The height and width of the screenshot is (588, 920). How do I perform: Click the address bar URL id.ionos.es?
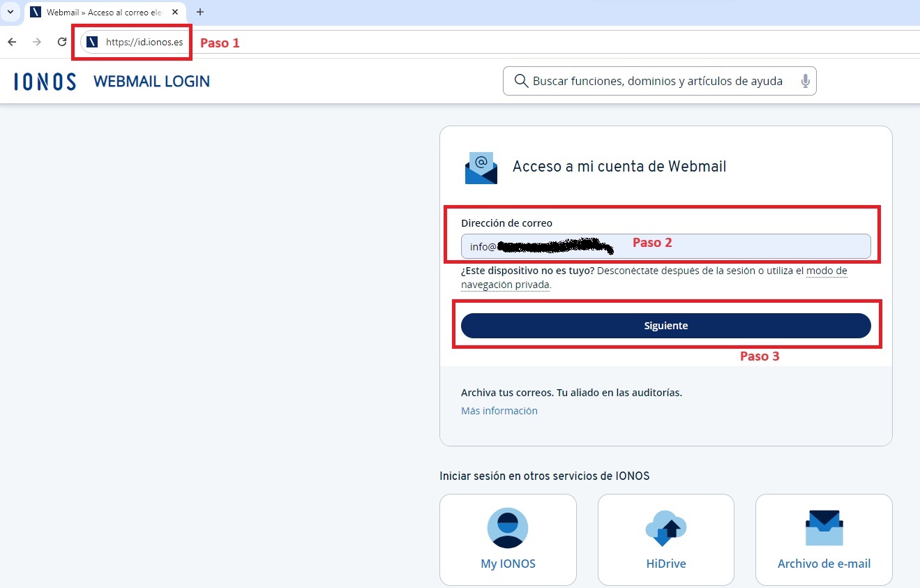click(x=144, y=43)
